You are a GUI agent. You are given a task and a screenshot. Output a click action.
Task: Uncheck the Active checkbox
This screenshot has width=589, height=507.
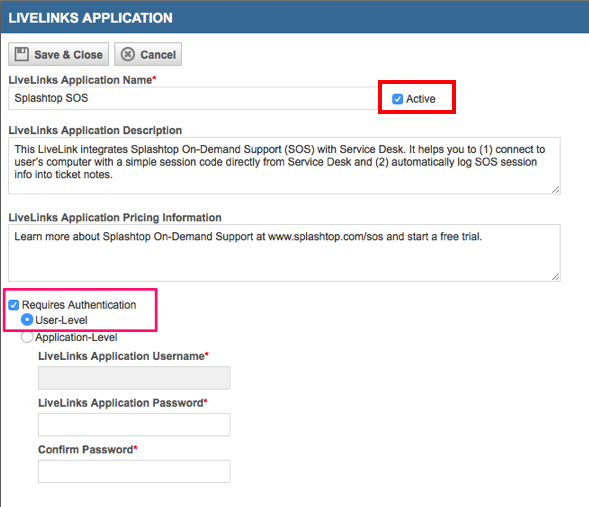coord(397,99)
